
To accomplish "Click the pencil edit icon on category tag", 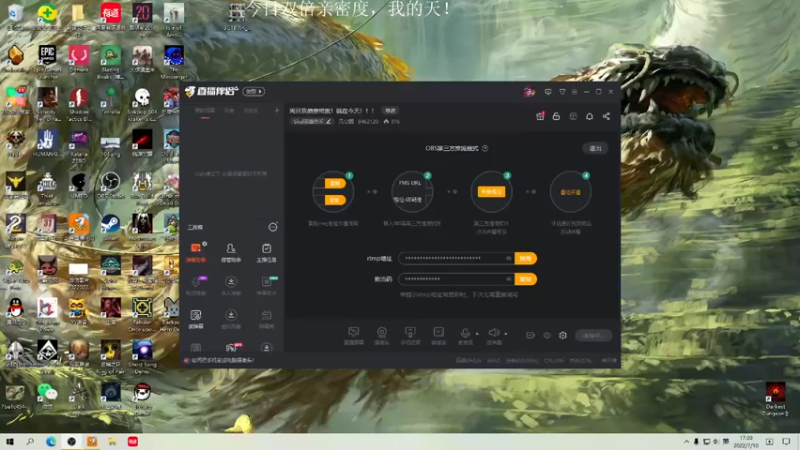I will point(328,121).
